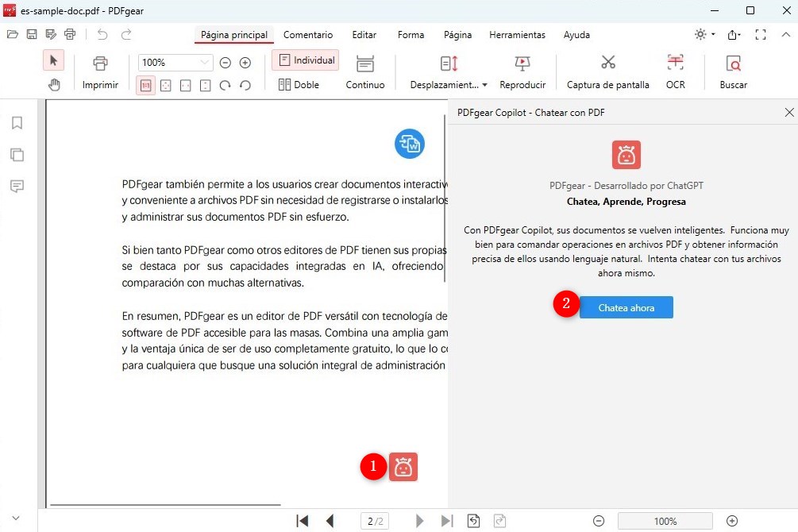Open the page thumbnails sidebar panel
Viewport: 798px width, 532px height.
click(x=17, y=154)
